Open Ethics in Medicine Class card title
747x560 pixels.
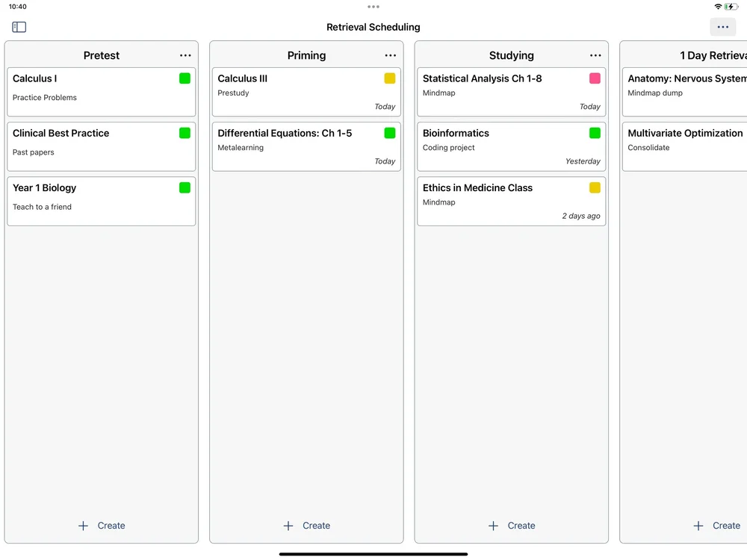tap(477, 188)
